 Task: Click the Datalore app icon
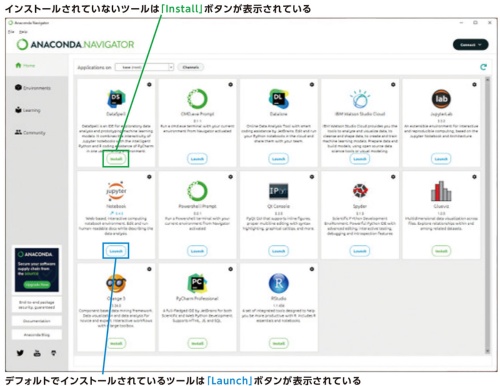coord(279,99)
